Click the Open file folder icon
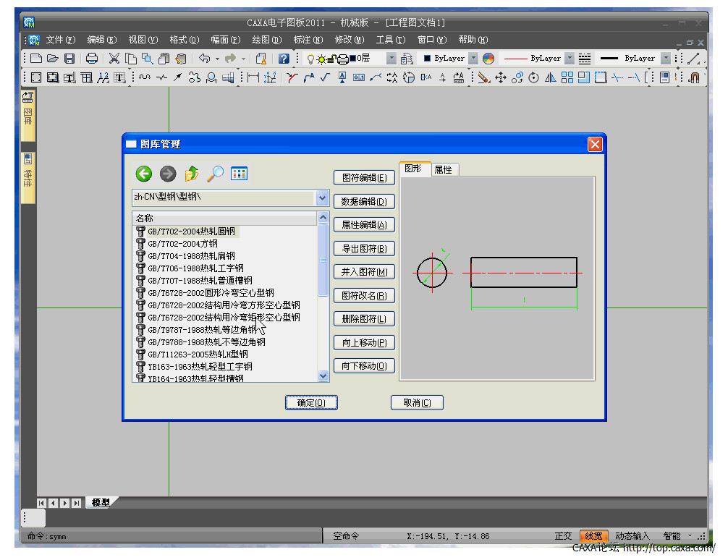Viewport: 728px width, 560px height. click(x=53, y=59)
